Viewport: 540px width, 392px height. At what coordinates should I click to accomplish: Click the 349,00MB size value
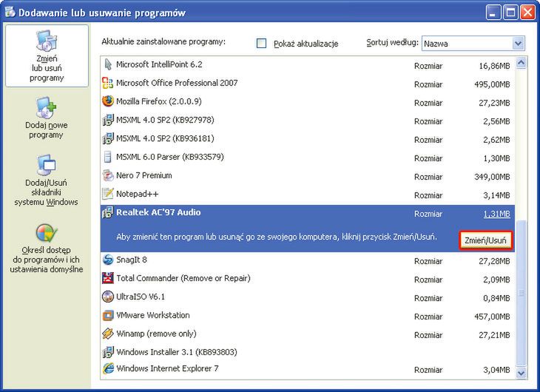[x=492, y=177]
